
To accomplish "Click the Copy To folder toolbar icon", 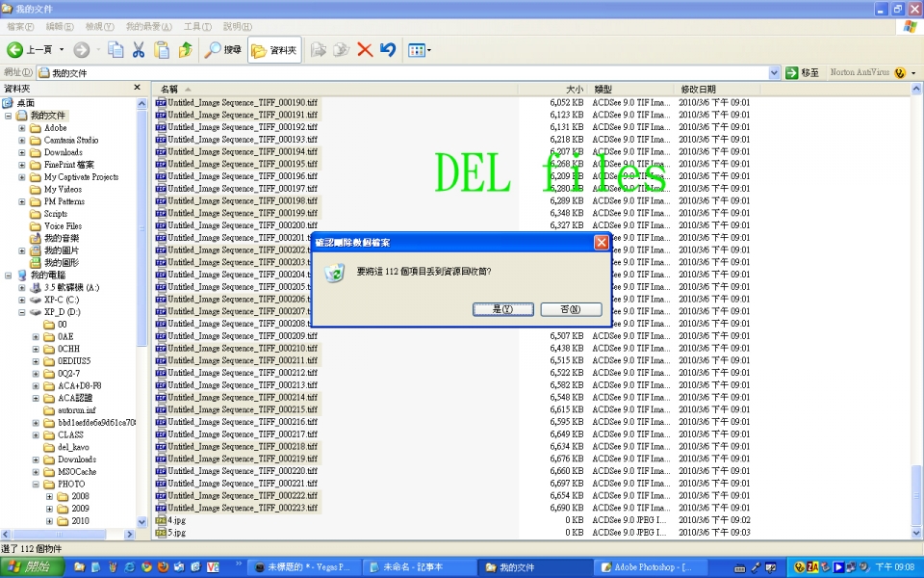I will coord(341,50).
